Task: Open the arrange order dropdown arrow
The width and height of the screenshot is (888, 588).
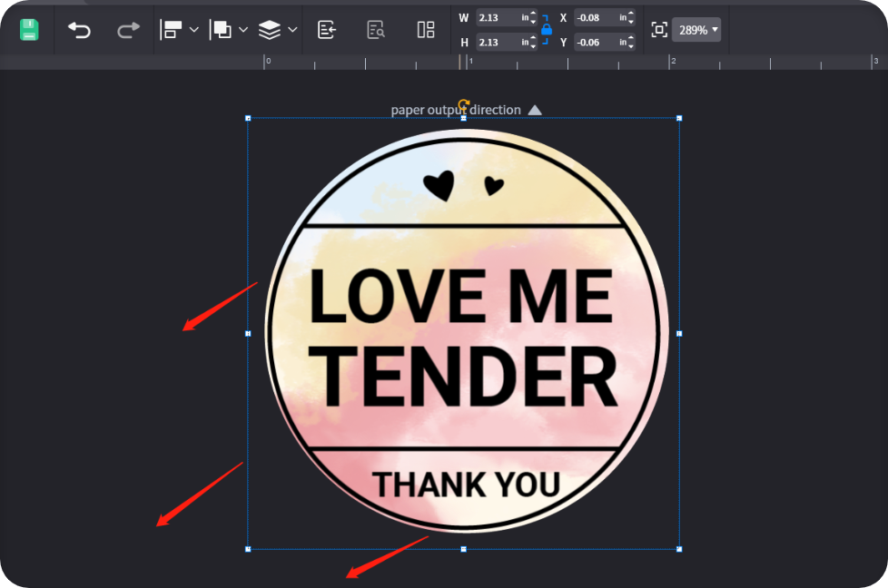Action: [243, 29]
